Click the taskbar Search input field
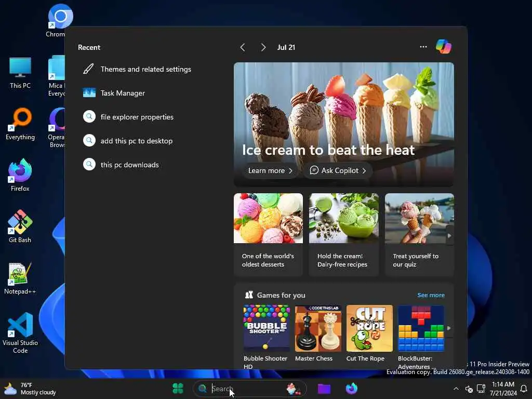This screenshot has height=399, width=532. point(249,389)
